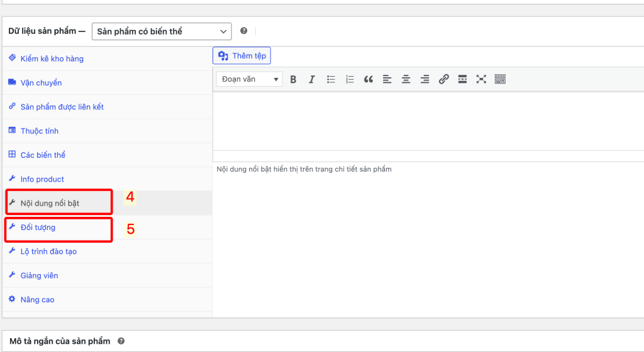This screenshot has height=352, width=644.
Task: Insert a bulleted list
Action: click(x=331, y=79)
